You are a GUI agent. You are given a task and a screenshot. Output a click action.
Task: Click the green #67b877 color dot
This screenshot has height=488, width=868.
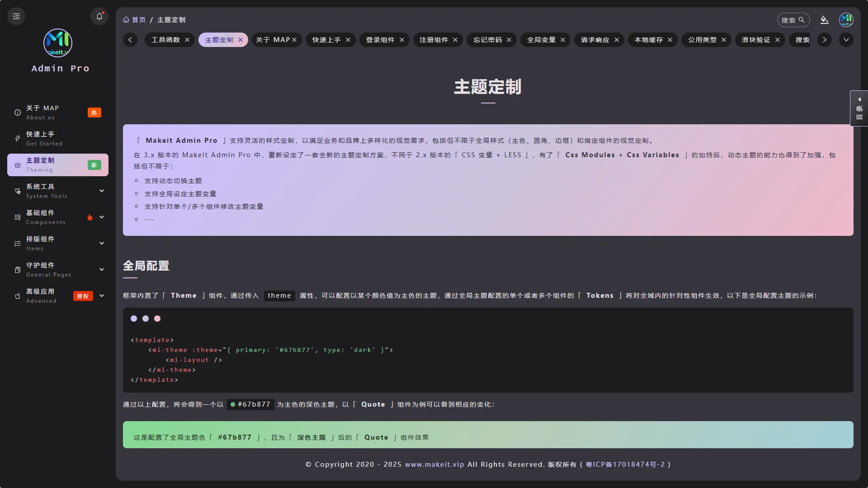(233, 404)
